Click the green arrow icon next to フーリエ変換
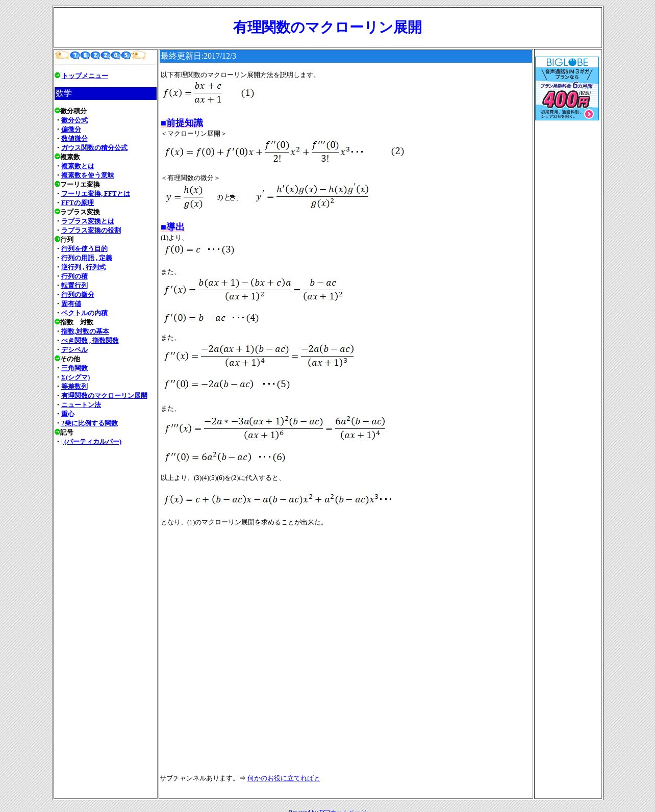Screen dimensions: 655x812 coord(57,184)
